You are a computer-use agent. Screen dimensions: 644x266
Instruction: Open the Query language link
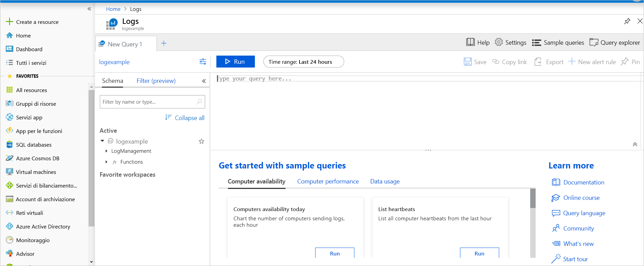tap(578, 213)
